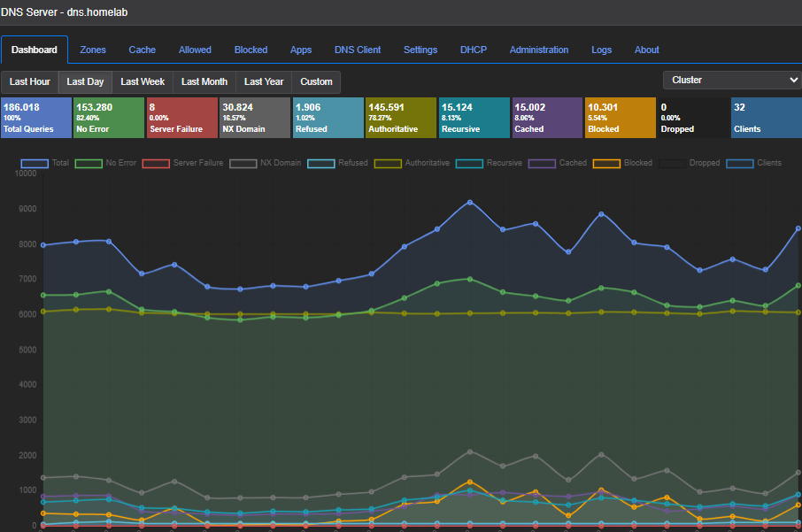The image size is (802, 532).
Task: Switch to the Zones tab
Action: pos(93,50)
